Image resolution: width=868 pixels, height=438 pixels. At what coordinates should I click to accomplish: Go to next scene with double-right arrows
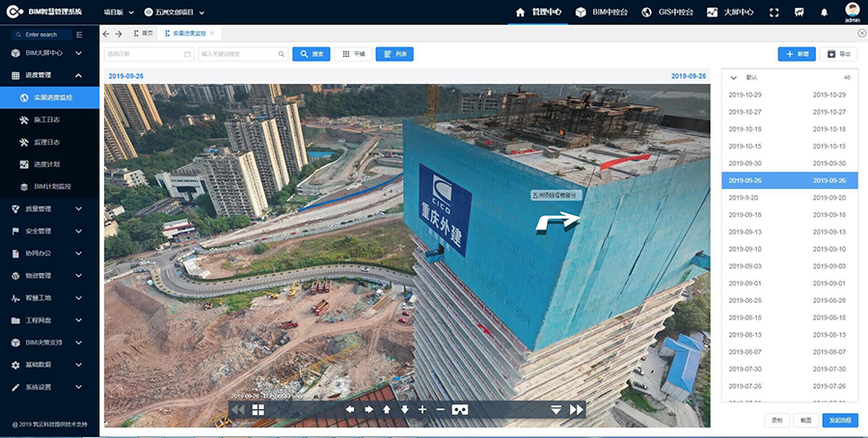pyautogui.click(x=577, y=410)
